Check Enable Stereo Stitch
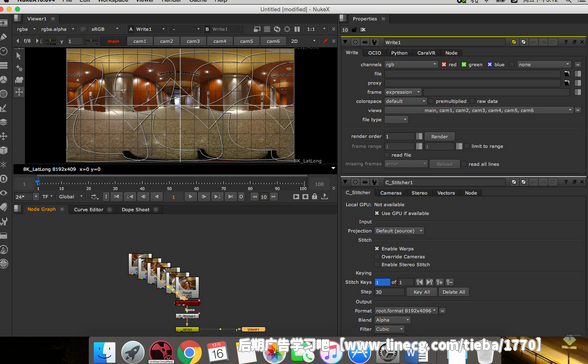 point(377,265)
